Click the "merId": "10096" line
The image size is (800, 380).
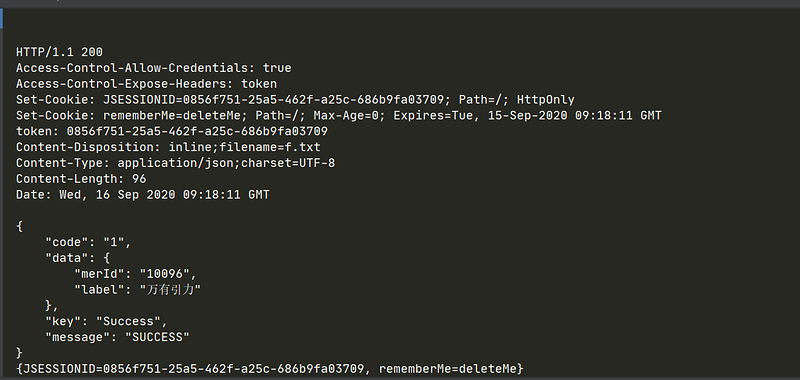tap(135, 274)
